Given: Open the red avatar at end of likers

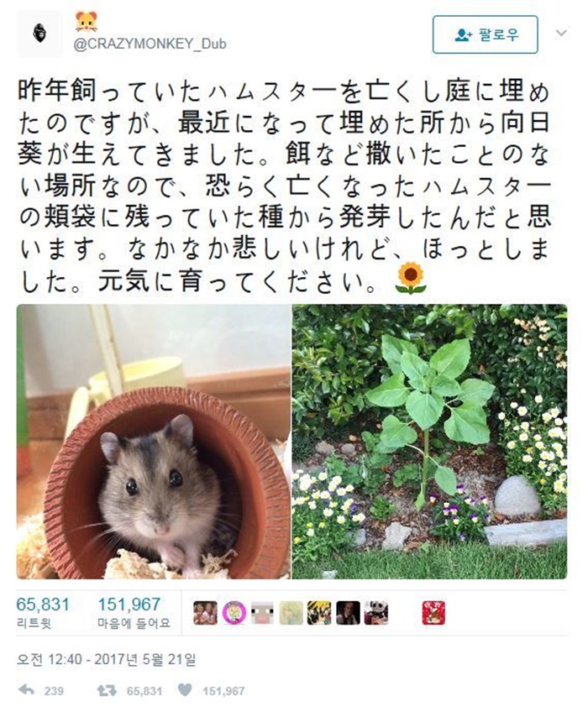Looking at the screenshot, I should [x=433, y=613].
